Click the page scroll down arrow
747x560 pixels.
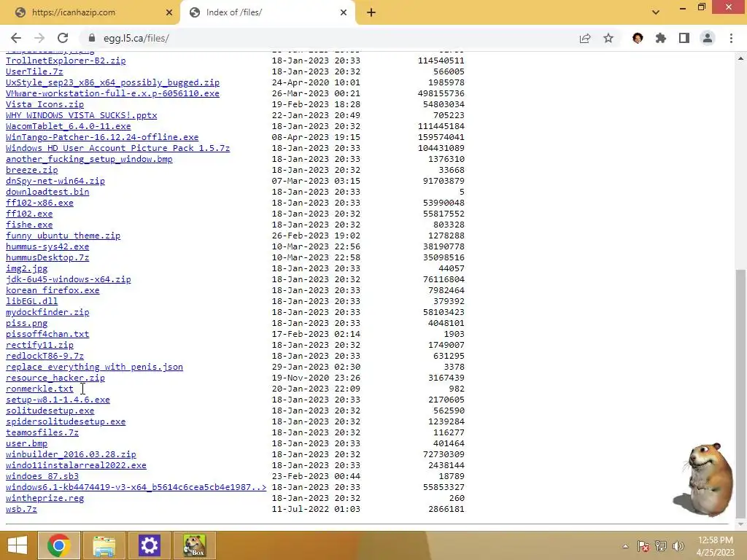tap(740, 524)
